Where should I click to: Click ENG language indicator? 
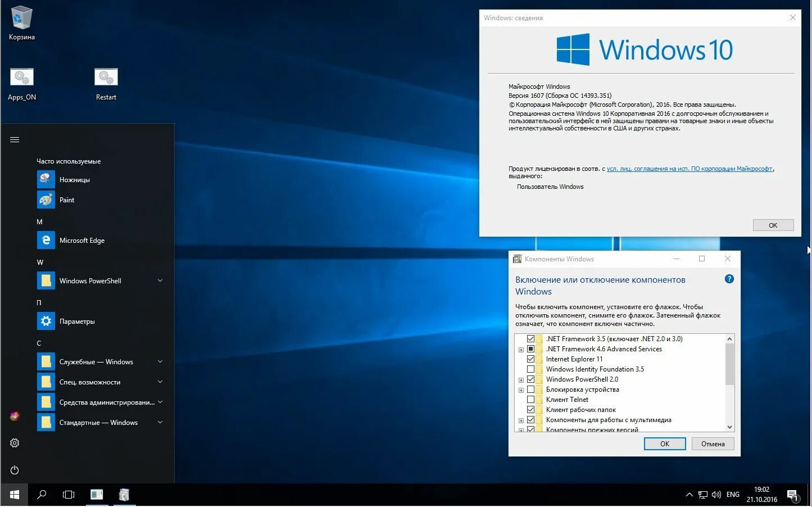(x=733, y=495)
